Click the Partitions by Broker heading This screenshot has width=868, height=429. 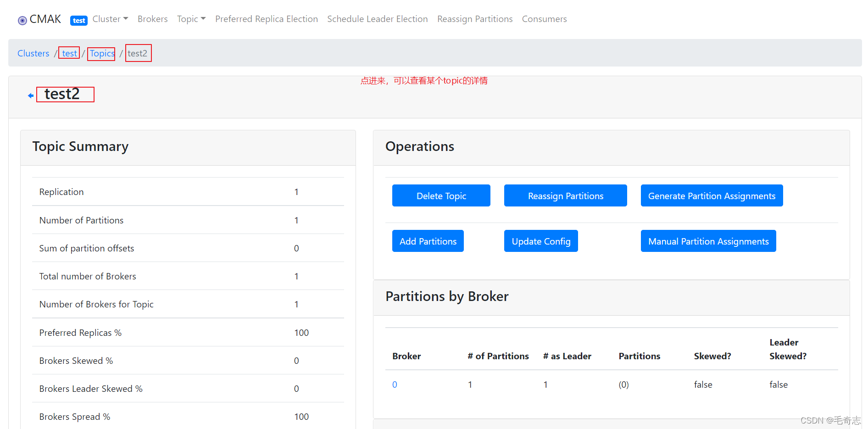(447, 296)
